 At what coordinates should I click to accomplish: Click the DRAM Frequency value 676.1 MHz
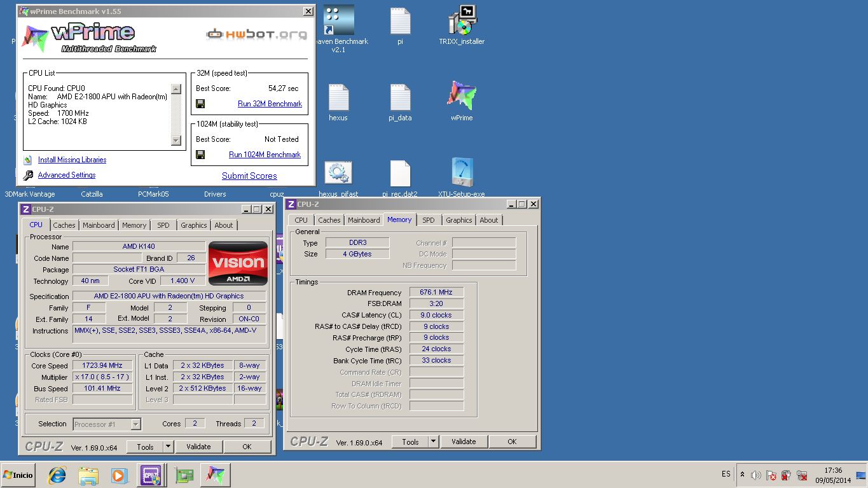click(x=436, y=293)
